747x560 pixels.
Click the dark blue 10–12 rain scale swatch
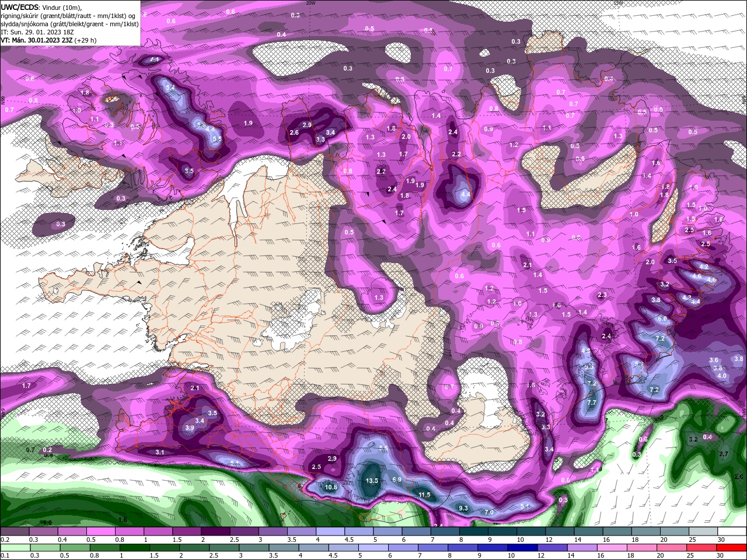pyautogui.click(x=522, y=548)
